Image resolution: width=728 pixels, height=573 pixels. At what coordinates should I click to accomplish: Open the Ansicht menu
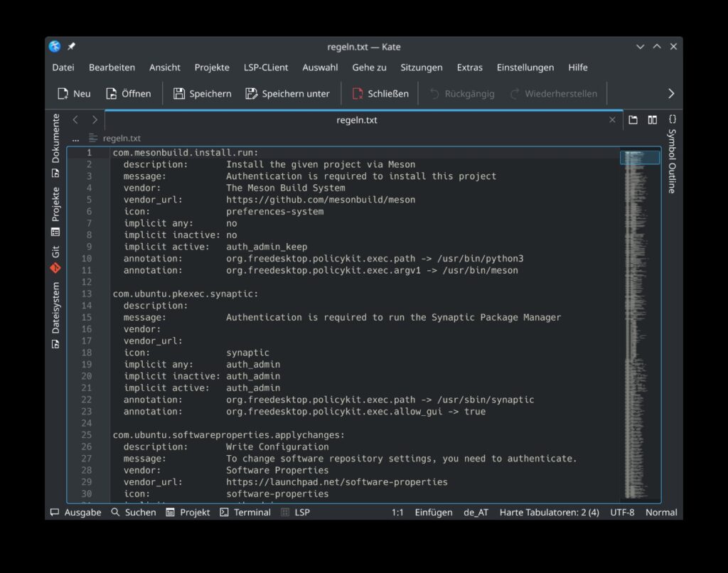click(165, 68)
